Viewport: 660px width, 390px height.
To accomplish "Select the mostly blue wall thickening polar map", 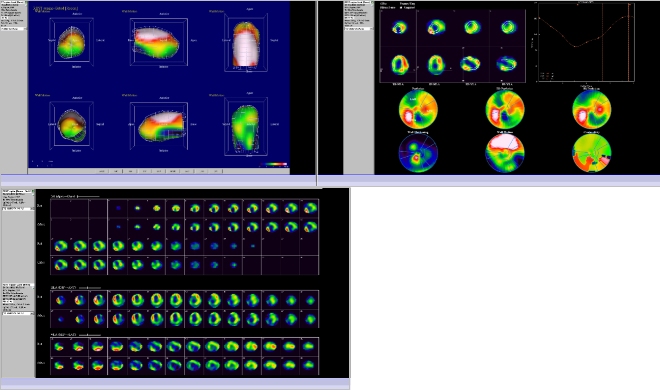I will click(418, 153).
